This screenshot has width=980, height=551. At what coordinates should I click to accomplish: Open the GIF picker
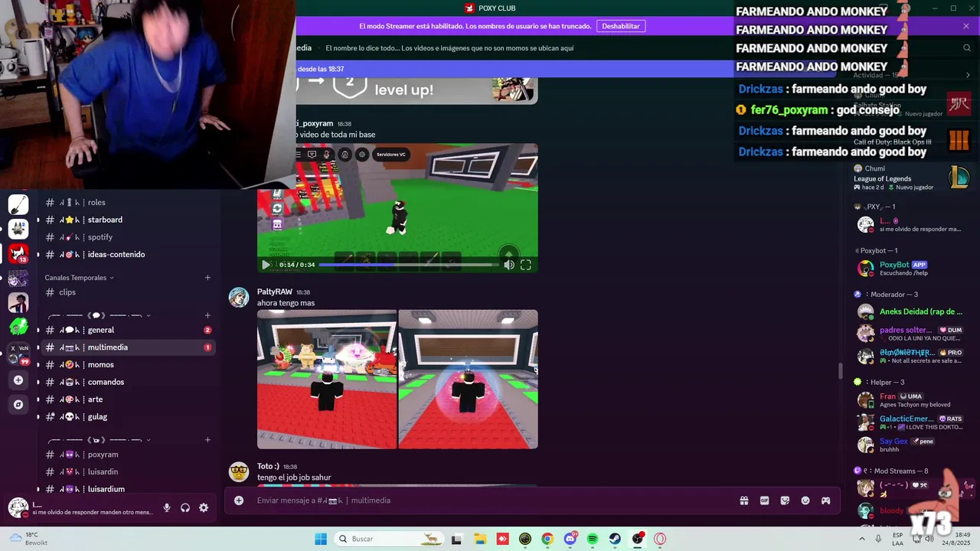(x=764, y=500)
